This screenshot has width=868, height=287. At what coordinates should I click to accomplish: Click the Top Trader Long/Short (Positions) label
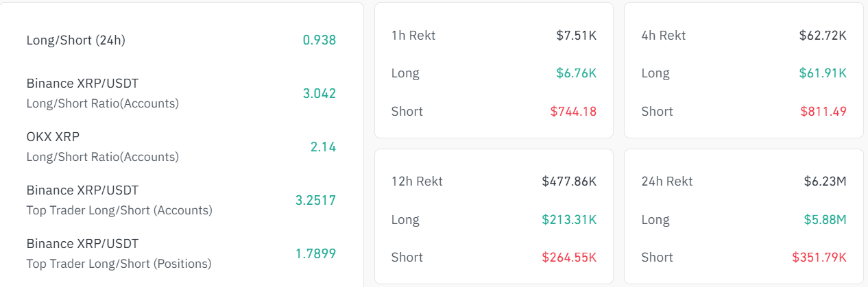119,263
